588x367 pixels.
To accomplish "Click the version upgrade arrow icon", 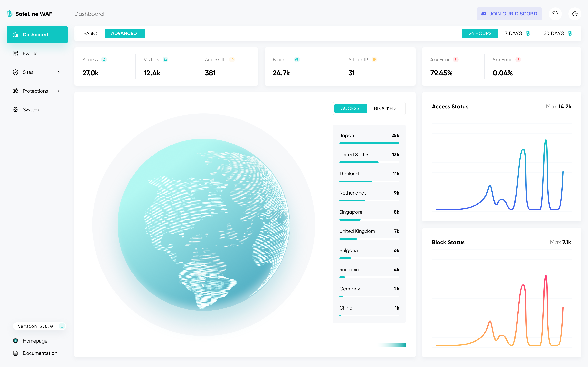I will click(62, 326).
